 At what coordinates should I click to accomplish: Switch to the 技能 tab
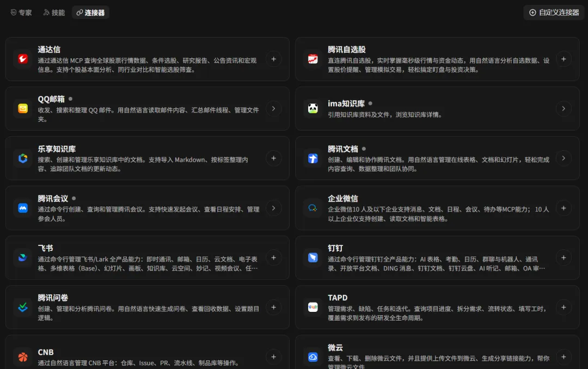coord(54,13)
